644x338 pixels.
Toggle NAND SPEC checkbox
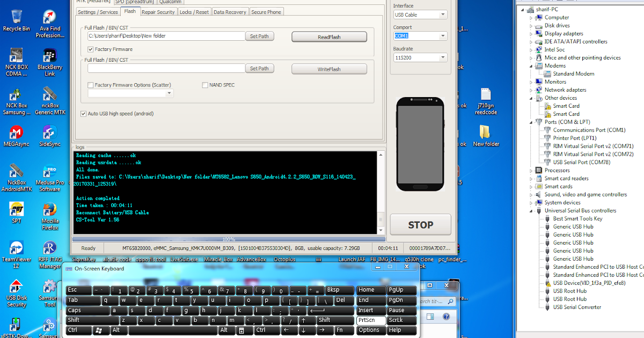pos(205,85)
